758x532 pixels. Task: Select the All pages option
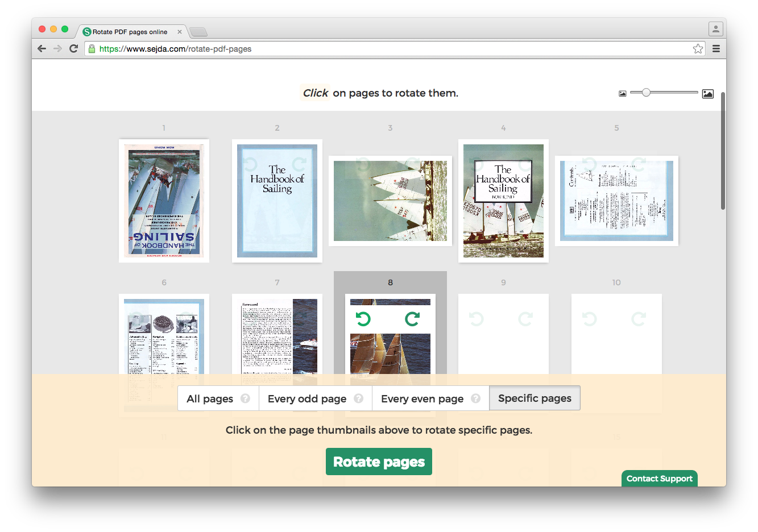coord(218,398)
